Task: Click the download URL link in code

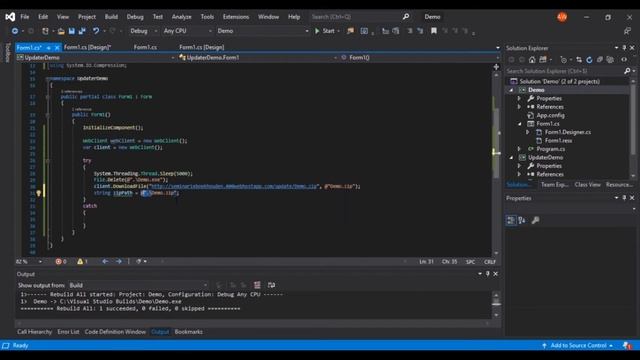Action: [234, 186]
